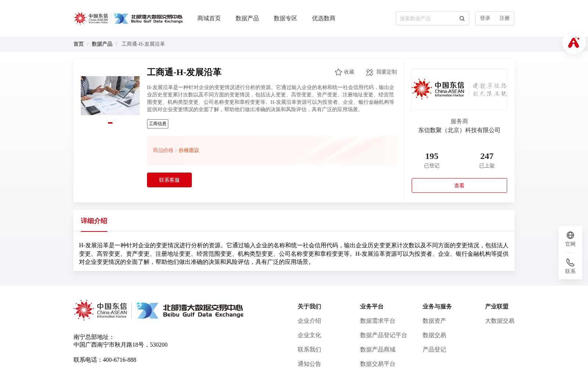Click footer phone number 400-6716-888
Image resolution: width=588 pixels, height=368 pixels.
tap(119, 360)
